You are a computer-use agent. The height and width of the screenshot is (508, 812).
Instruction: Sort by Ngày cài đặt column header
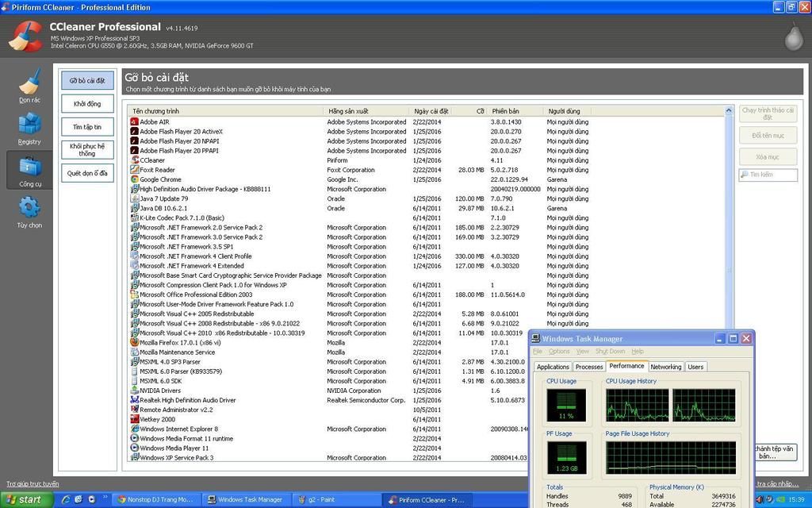point(431,111)
